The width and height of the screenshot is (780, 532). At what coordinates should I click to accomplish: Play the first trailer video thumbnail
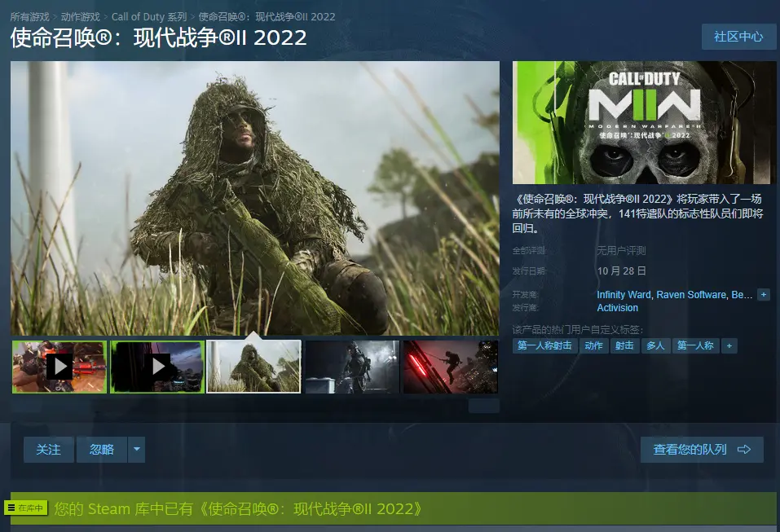pos(59,367)
